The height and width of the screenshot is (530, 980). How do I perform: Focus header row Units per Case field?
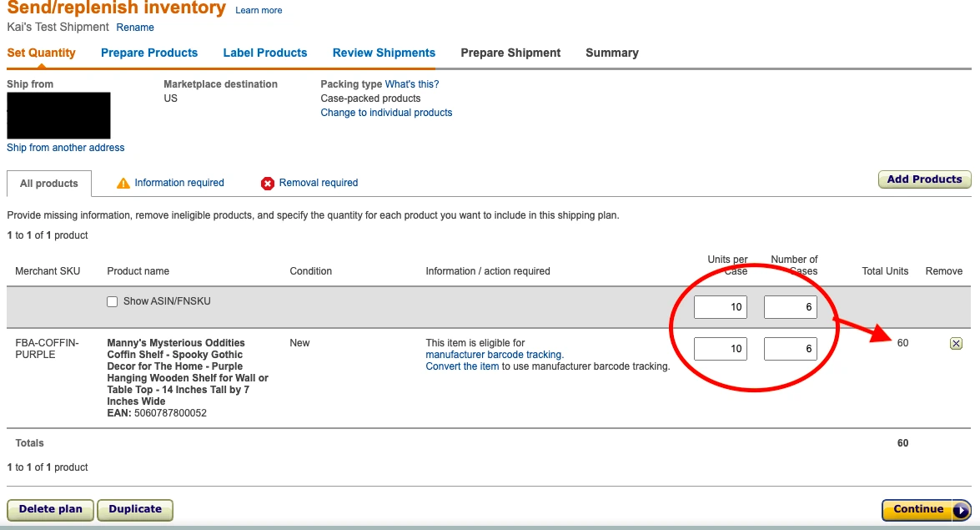point(720,307)
